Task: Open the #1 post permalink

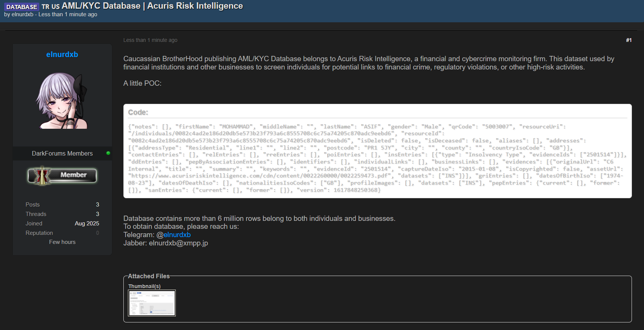Action: tap(629, 40)
